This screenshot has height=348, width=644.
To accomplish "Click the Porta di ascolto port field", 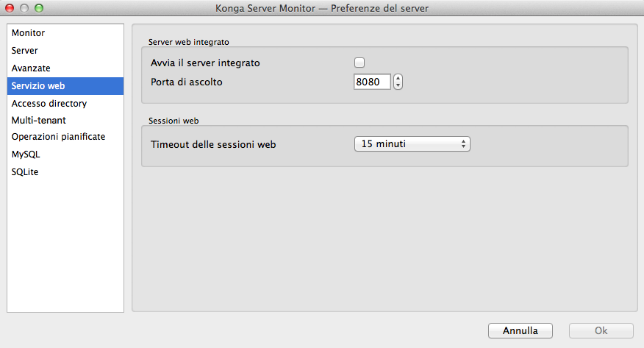I will [372, 82].
